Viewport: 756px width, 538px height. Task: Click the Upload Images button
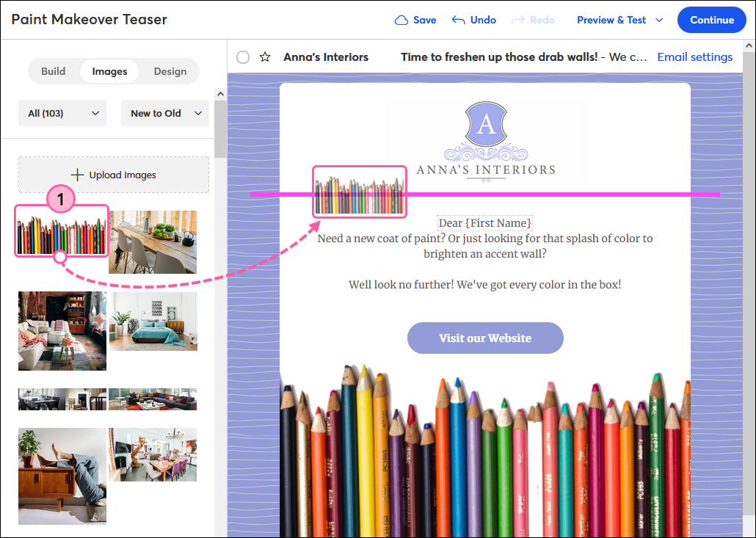click(x=114, y=175)
